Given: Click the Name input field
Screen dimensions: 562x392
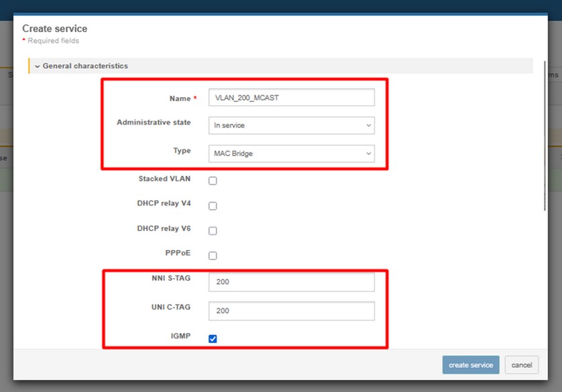Looking at the screenshot, I should [290, 98].
